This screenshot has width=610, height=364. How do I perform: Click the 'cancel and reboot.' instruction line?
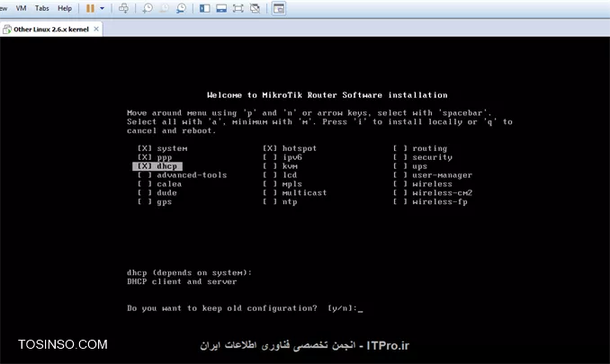(x=171, y=131)
